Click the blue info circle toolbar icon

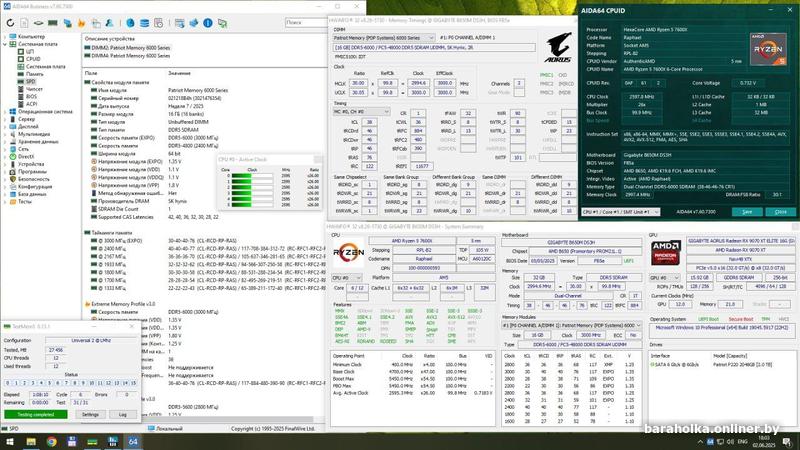208,23
